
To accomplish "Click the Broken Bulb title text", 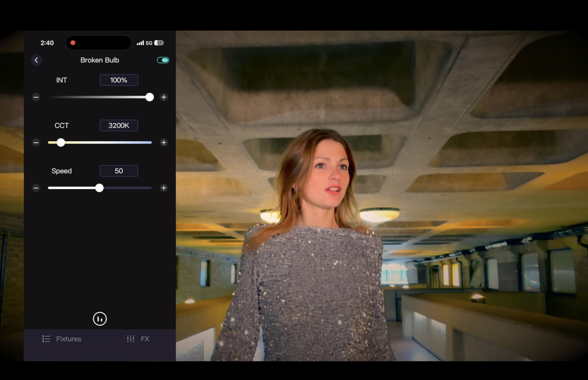I will 100,60.
